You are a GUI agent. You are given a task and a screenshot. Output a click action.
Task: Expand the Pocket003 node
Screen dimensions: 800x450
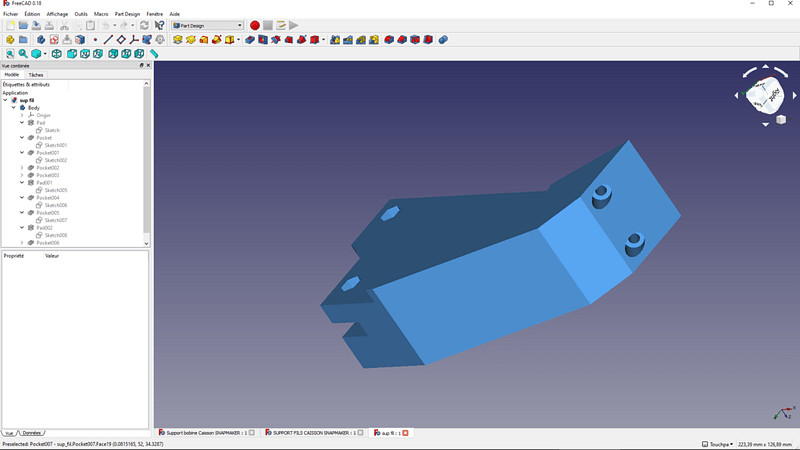click(22, 175)
